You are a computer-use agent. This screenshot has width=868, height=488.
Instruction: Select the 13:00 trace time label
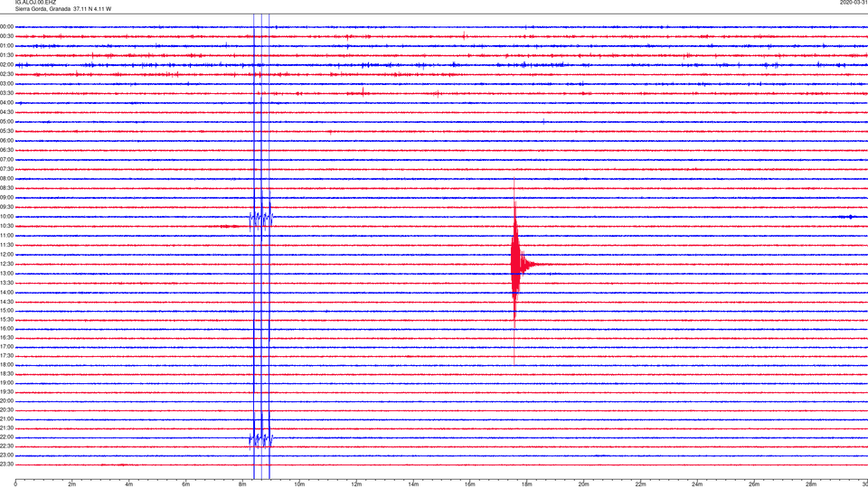click(6, 273)
